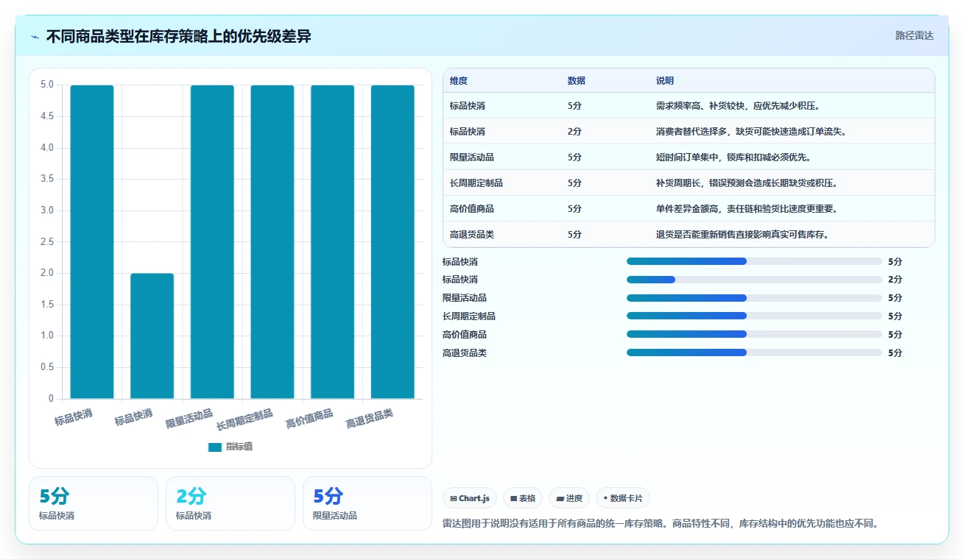Click the 标品快消 2分 progress bar
This screenshot has height=560, width=964.
coord(754,280)
